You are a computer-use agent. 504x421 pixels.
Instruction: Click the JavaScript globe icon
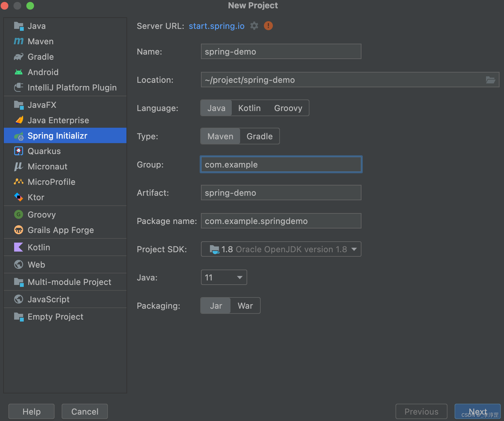click(x=19, y=299)
